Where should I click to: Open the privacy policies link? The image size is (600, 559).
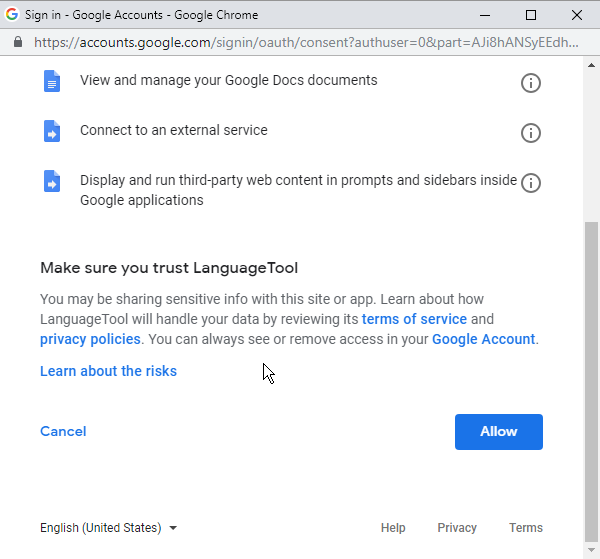[90, 339]
